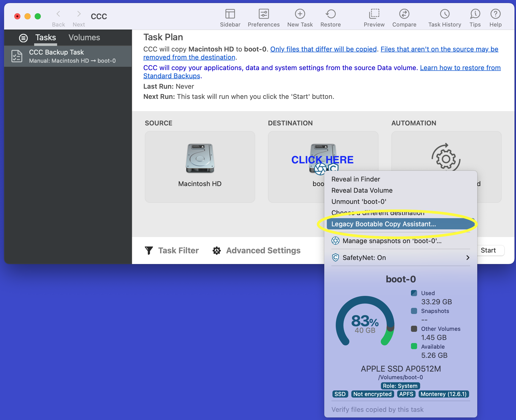Click the boot-0 heading in popup
This screenshot has height=420, width=516.
tap(401, 279)
